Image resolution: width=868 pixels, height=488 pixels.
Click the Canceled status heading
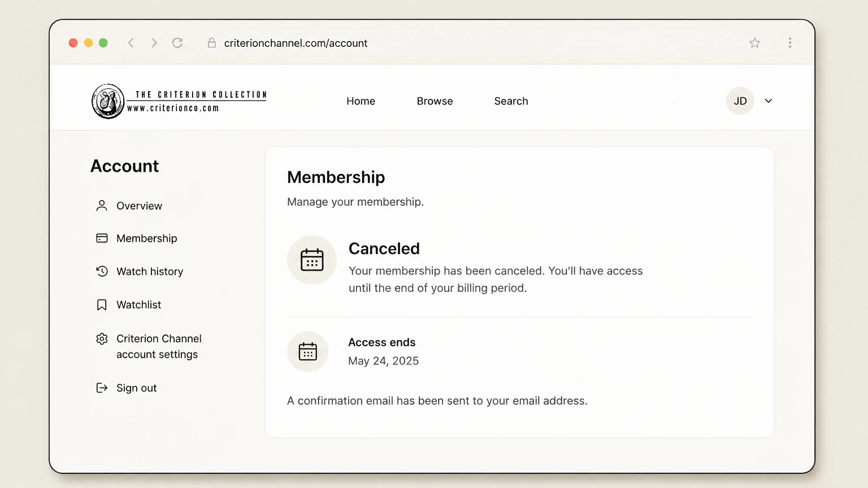[384, 249]
